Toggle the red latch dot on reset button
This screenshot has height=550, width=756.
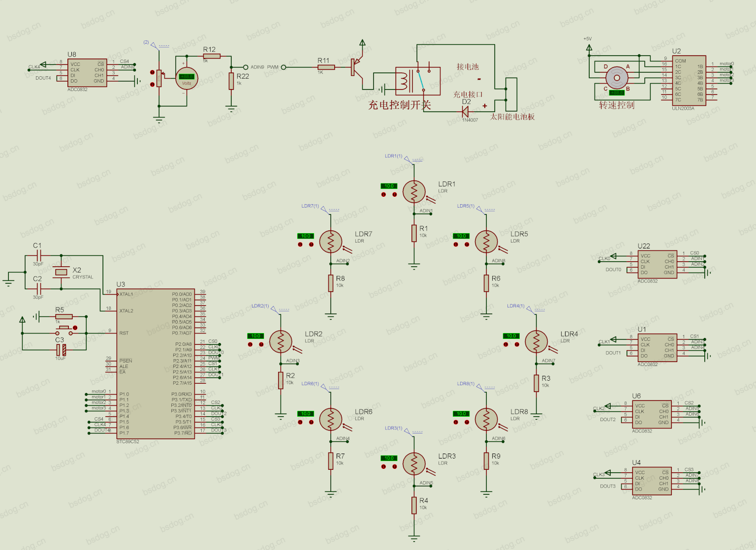tap(75, 328)
